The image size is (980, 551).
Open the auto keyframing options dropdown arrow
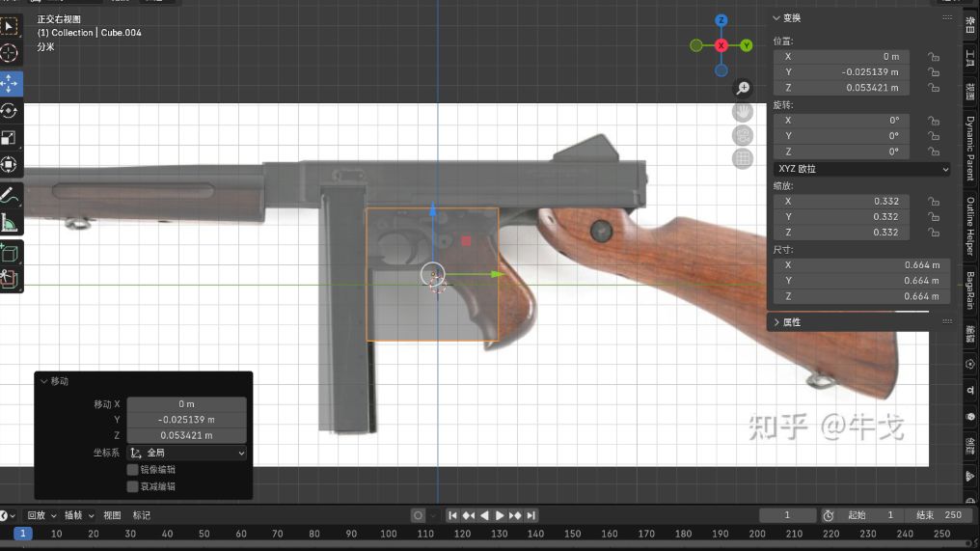432,515
